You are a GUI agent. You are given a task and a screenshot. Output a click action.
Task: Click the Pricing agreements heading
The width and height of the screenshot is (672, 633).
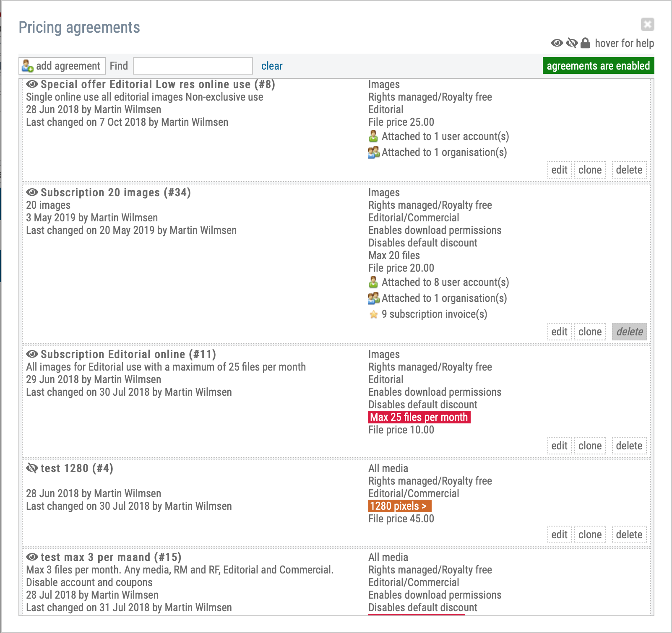[x=79, y=27]
